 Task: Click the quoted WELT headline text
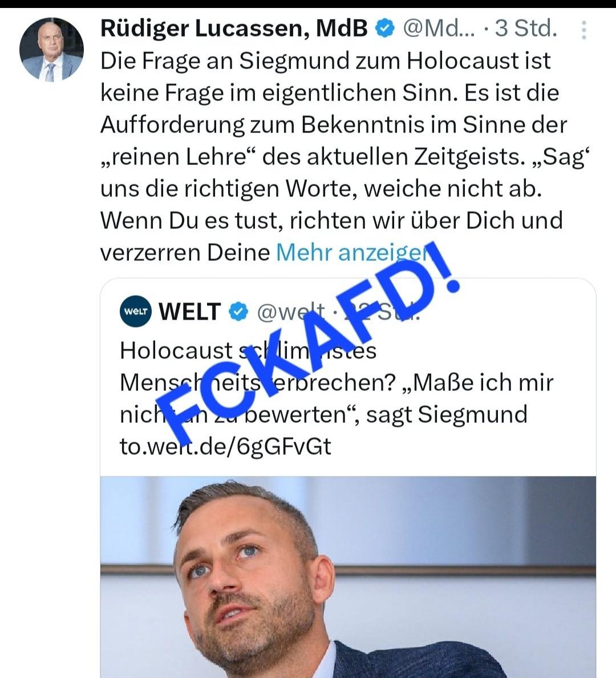[x=337, y=382]
